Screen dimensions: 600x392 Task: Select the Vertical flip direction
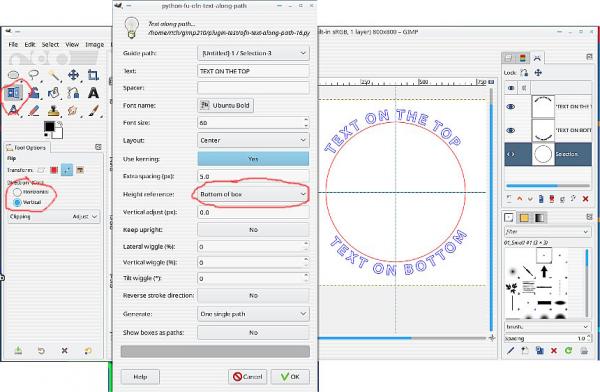[17, 202]
